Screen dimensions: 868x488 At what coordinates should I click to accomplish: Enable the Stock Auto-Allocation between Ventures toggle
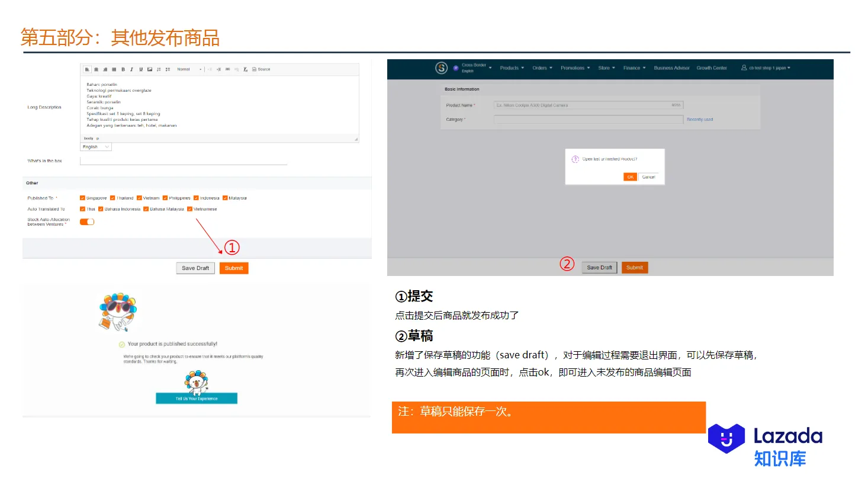click(86, 221)
